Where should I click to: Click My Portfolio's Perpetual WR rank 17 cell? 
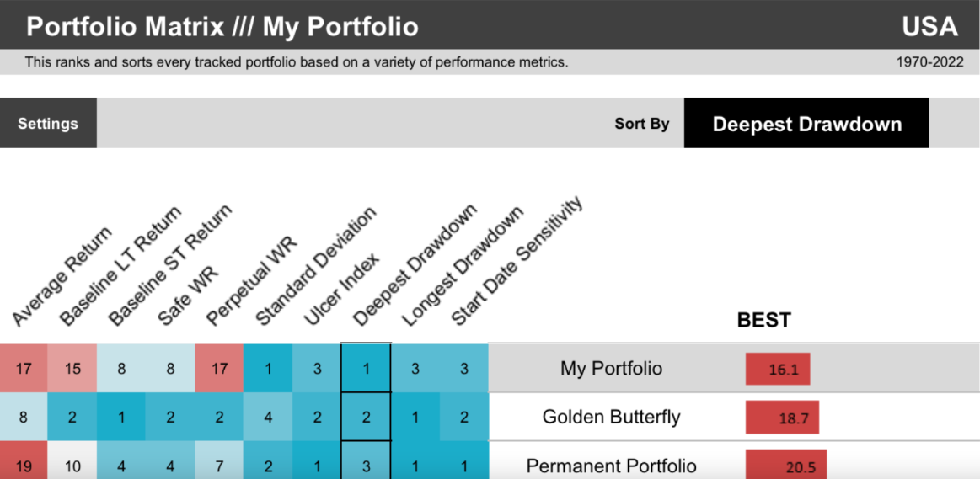219,368
